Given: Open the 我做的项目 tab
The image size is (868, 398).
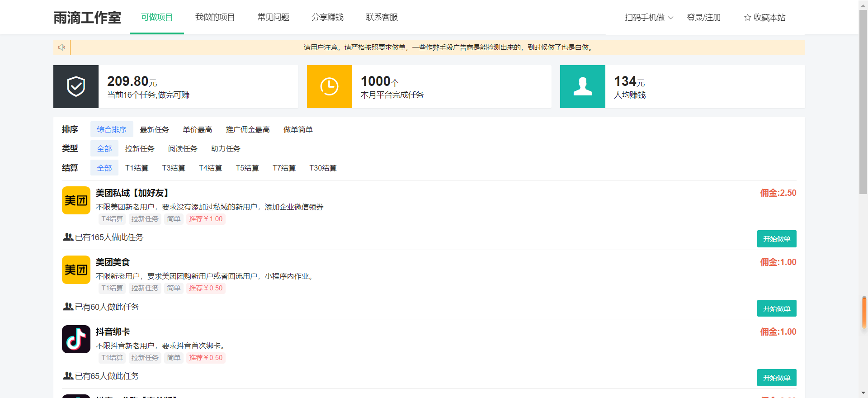Looking at the screenshot, I should [x=215, y=17].
